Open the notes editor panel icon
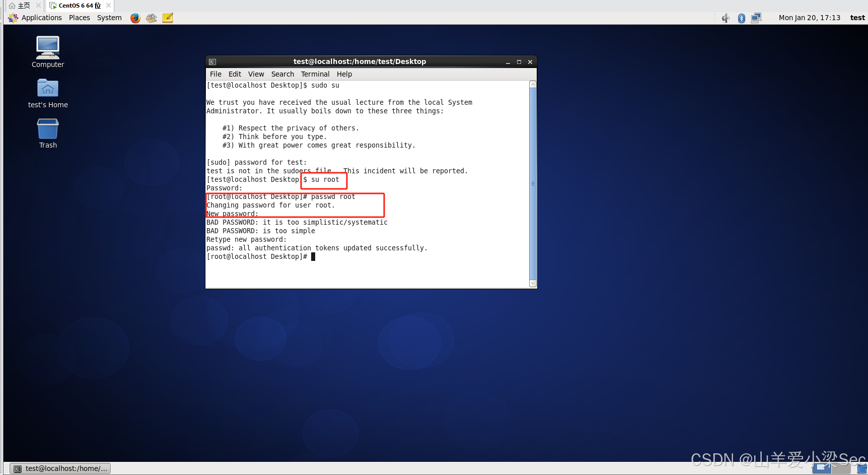The height and width of the screenshot is (475, 868). click(x=168, y=18)
